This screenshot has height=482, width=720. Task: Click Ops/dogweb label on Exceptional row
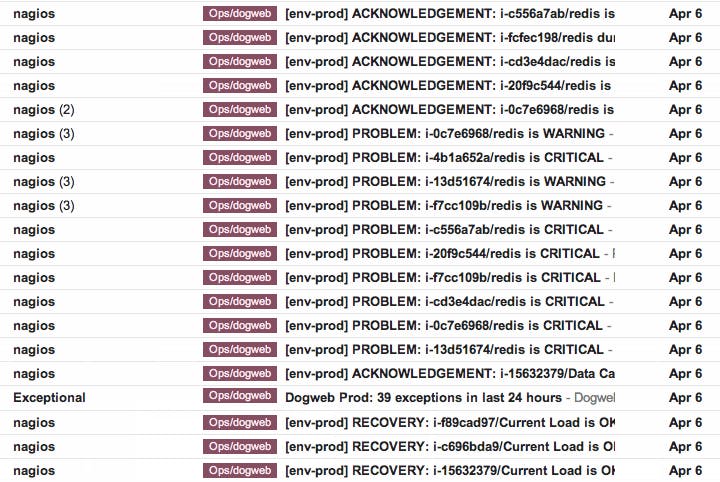tap(240, 396)
